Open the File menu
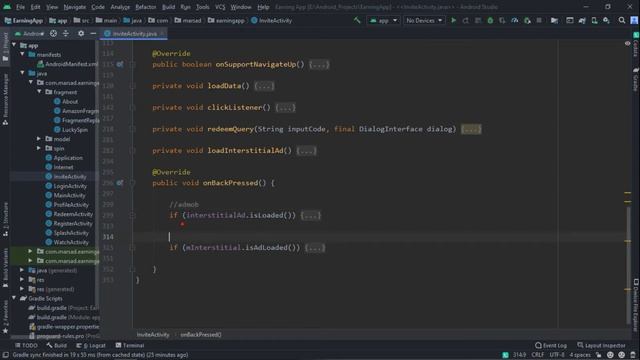 tap(20, 7)
